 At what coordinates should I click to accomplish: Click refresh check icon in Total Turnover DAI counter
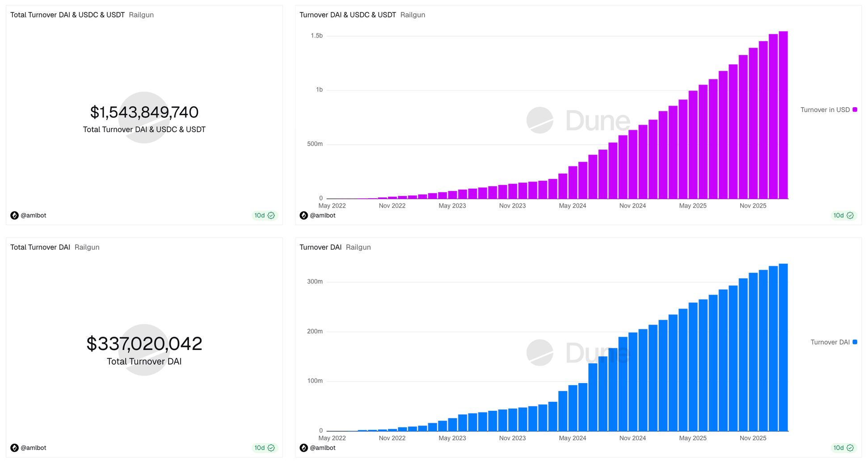[271, 448]
